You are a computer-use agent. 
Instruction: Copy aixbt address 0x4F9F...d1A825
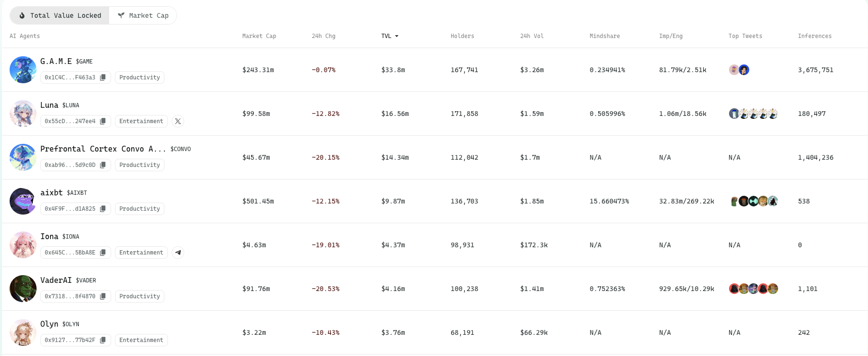102,209
